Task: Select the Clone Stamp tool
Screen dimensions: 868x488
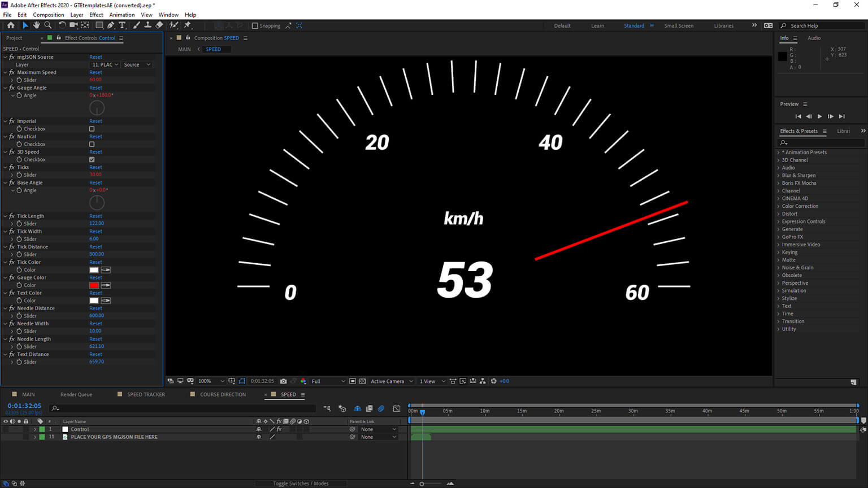Action: 147,25
